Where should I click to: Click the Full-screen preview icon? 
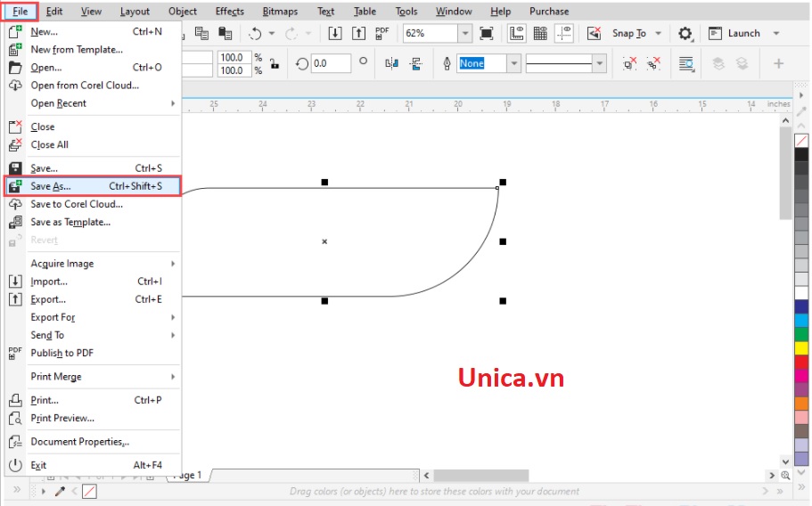487,34
